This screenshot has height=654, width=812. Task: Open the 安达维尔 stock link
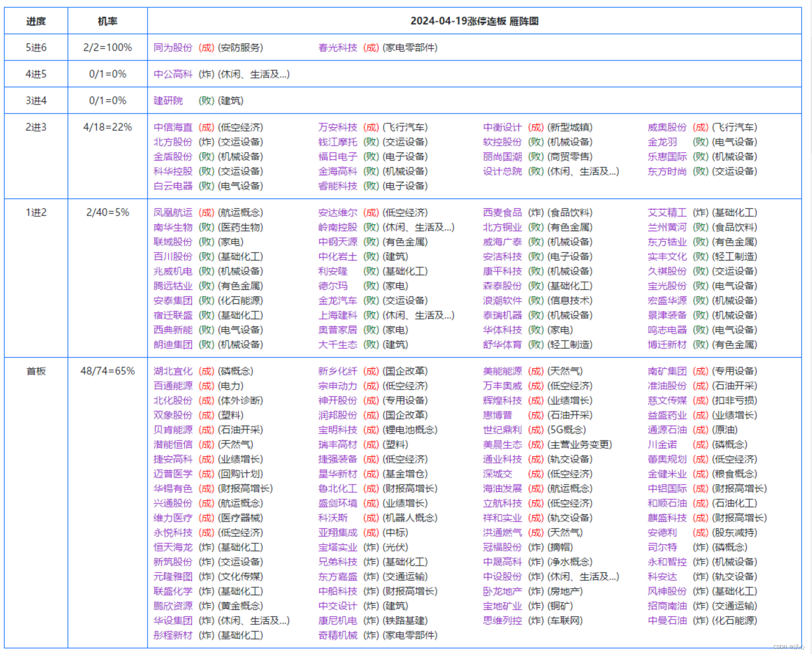point(338,212)
